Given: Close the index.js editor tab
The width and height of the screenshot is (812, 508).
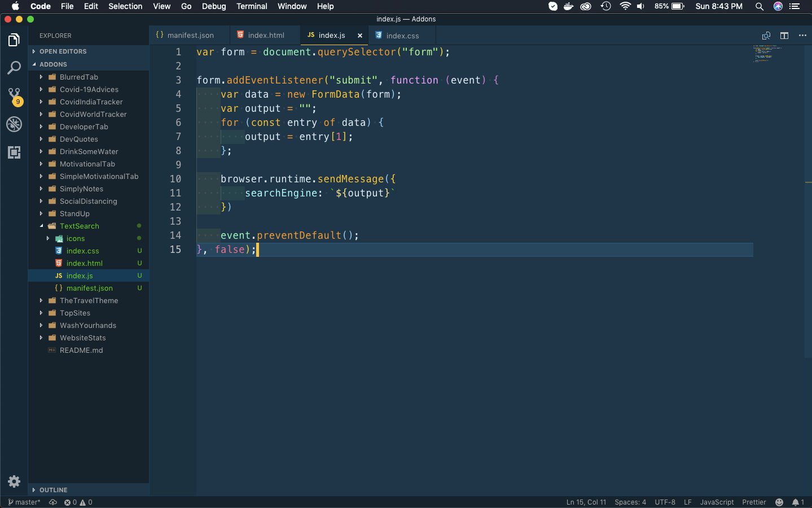Looking at the screenshot, I should pos(360,36).
